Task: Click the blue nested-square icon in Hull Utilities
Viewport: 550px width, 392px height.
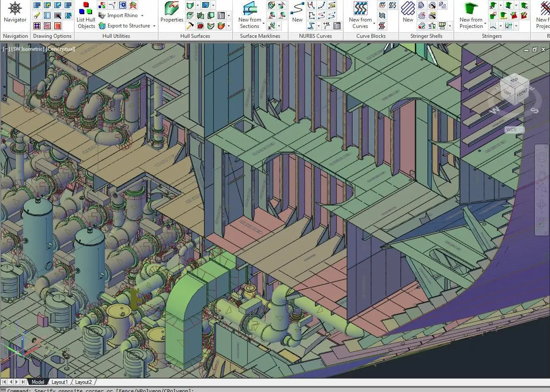Action: [123, 5]
